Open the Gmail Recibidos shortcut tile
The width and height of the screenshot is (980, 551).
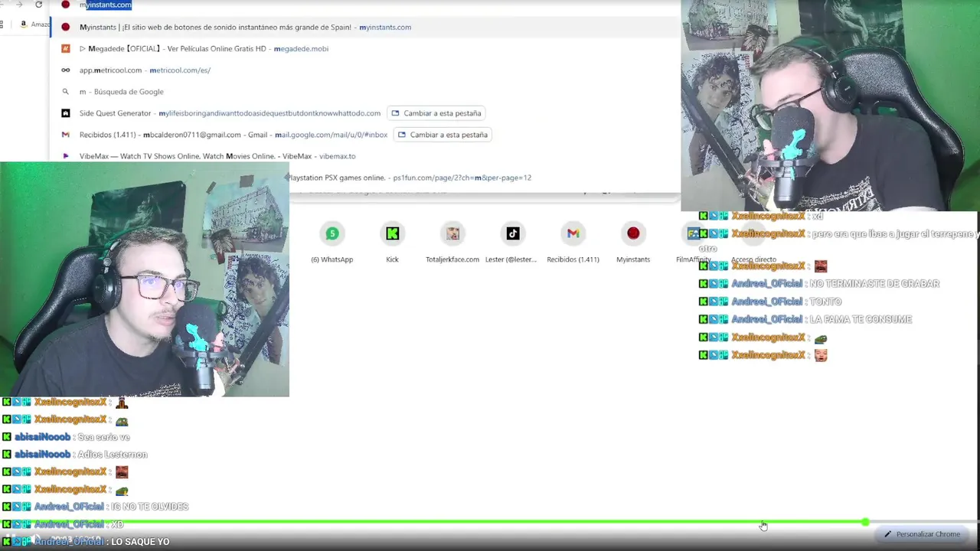[x=573, y=243]
